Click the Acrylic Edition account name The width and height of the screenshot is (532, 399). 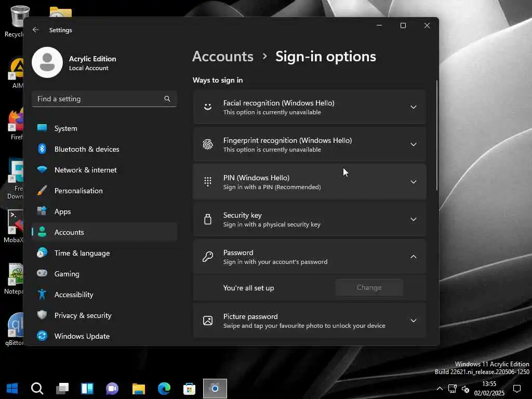coord(92,59)
